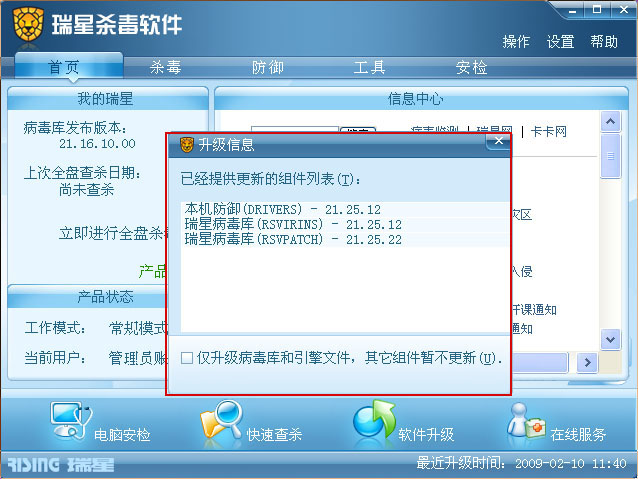Open the 首页 tab
Image resolution: width=638 pixels, height=479 pixels.
click(x=68, y=66)
